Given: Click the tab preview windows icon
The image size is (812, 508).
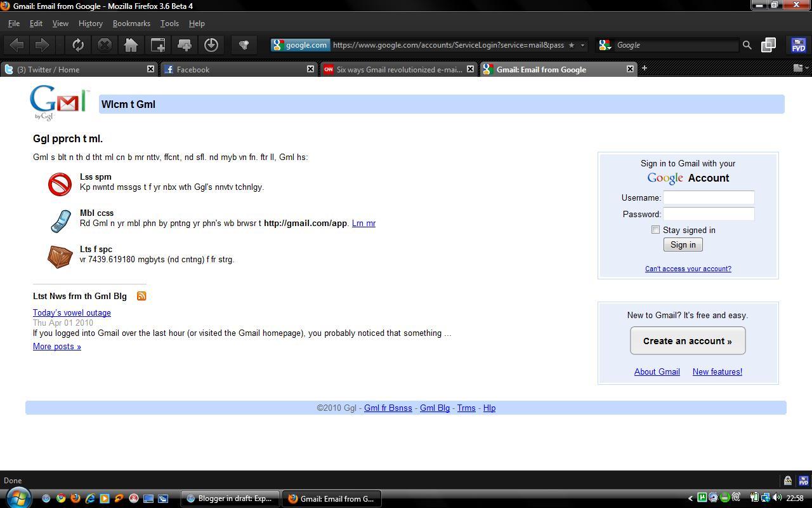Looking at the screenshot, I should (x=768, y=45).
